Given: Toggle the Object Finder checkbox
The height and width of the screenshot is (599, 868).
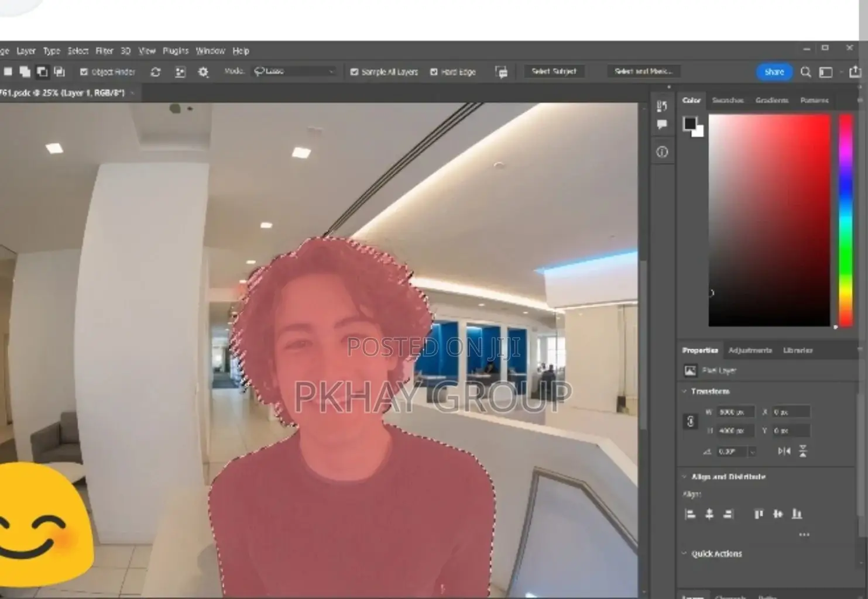Looking at the screenshot, I should [84, 72].
